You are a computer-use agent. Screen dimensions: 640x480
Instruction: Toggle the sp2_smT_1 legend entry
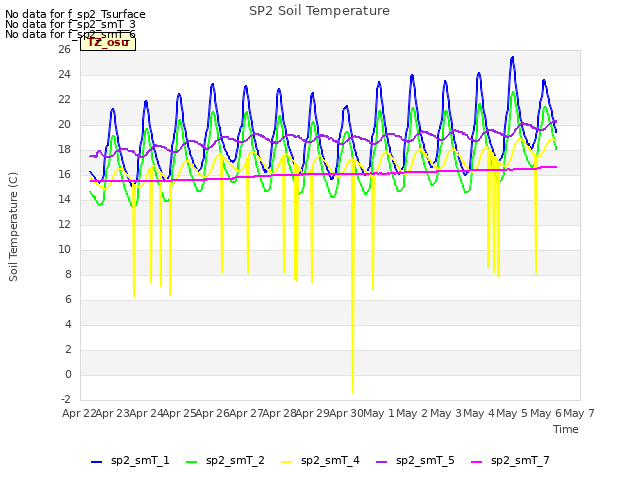point(130,461)
